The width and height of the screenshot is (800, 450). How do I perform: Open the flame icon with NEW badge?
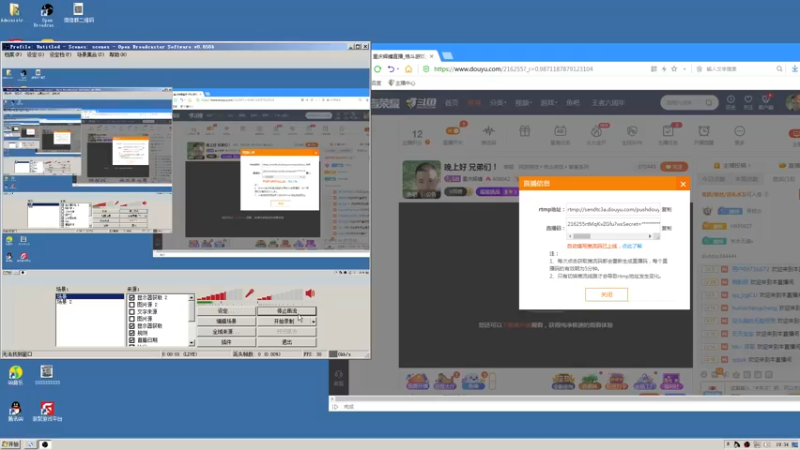tap(596, 131)
